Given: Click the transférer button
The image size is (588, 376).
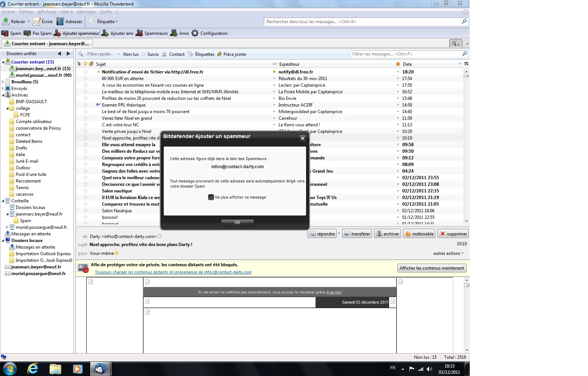Looking at the screenshot, I should coord(357,234).
